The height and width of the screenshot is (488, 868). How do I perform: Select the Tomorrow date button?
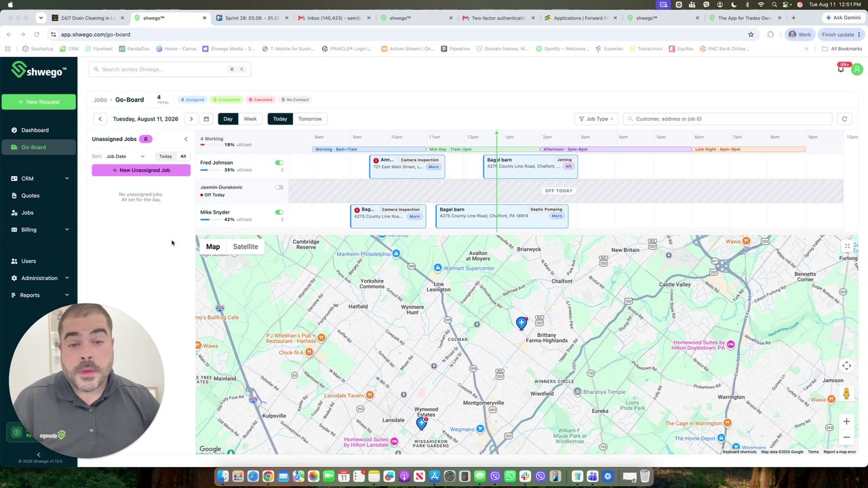click(310, 119)
